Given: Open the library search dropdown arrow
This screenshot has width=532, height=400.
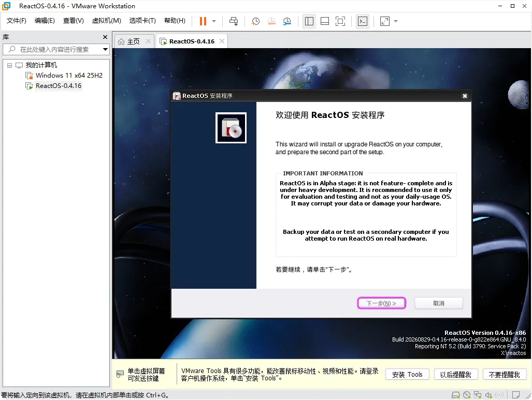Looking at the screenshot, I should pyautogui.click(x=106, y=50).
